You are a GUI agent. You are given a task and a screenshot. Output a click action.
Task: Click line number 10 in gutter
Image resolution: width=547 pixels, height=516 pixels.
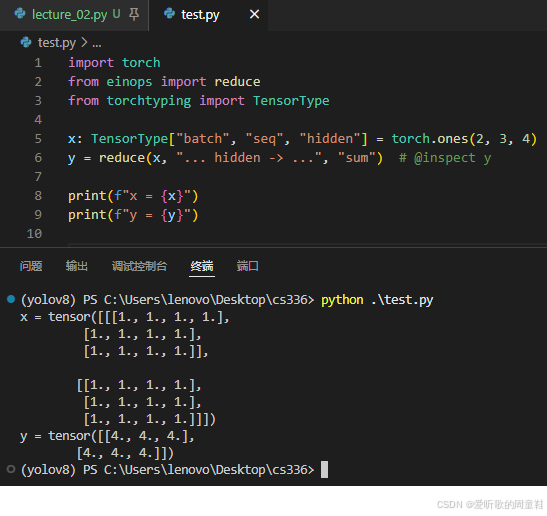[x=35, y=234]
